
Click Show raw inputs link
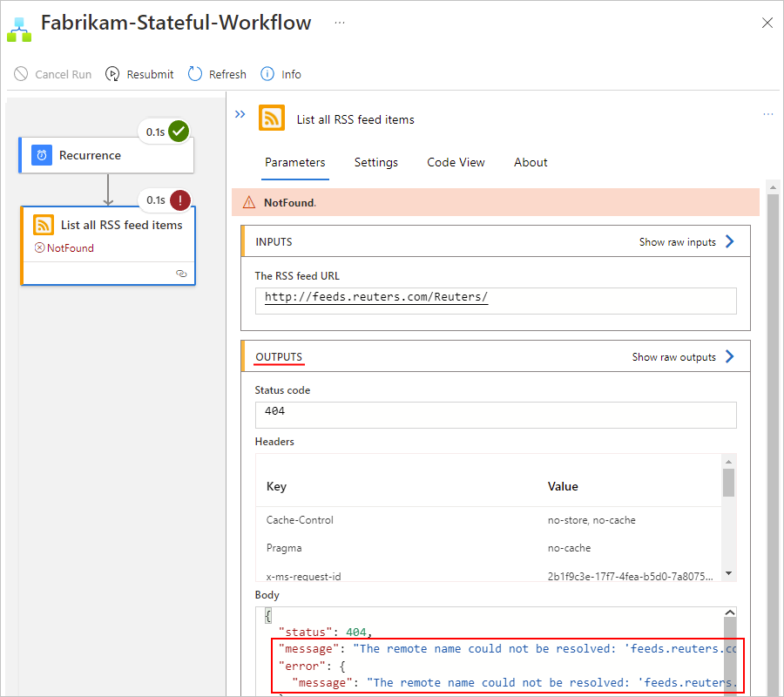point(678,242)
